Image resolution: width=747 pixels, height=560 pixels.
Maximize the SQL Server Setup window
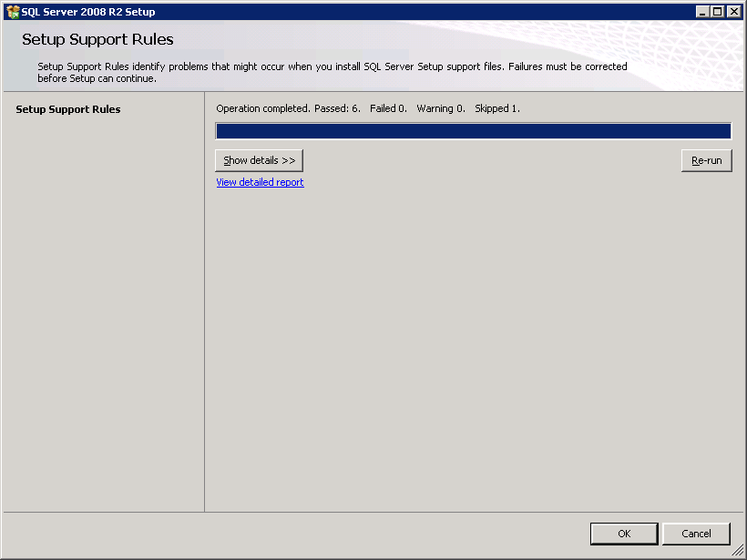click(718, 12)
